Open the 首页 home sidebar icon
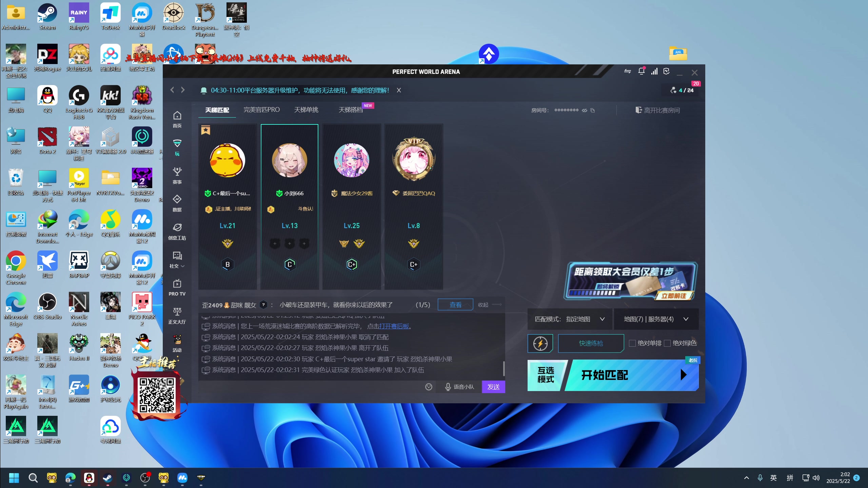 pyautogui.click(x=177, y=119)
